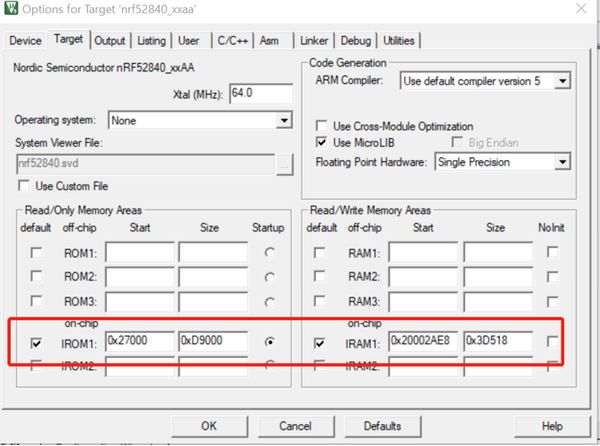The height and width of the screenshot is (446, 600).
Task: Close the Options for Target dialog
Action: coord(581,8)
